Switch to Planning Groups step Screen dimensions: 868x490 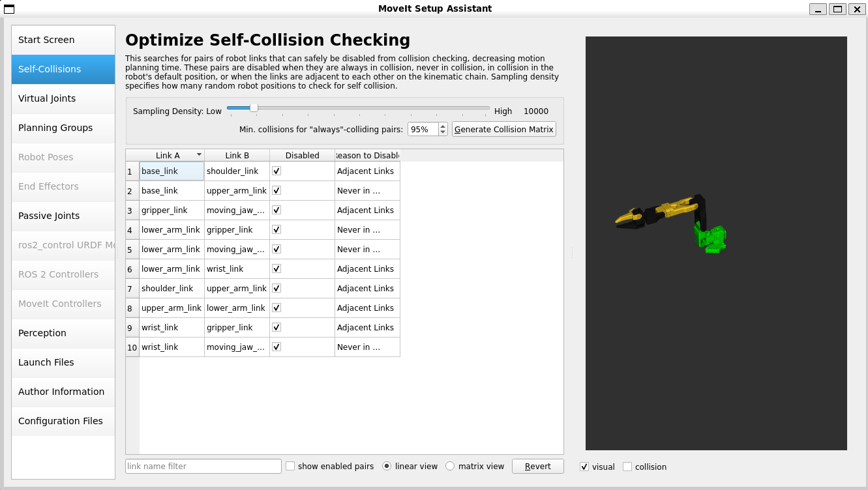tap(63, 128)
